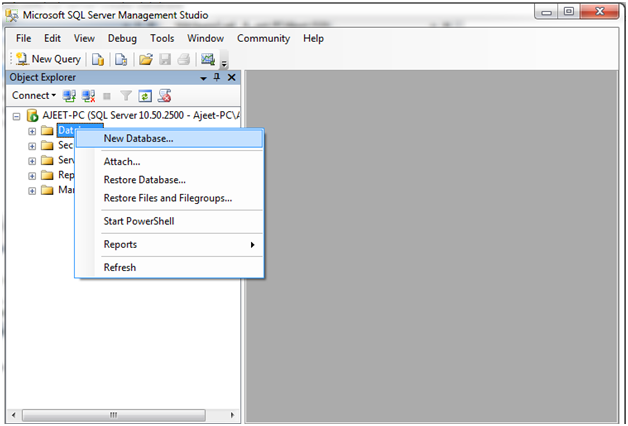Viewport: 628px width, 426px height.
Task: Open the Window menu
Action: point(205,38)
